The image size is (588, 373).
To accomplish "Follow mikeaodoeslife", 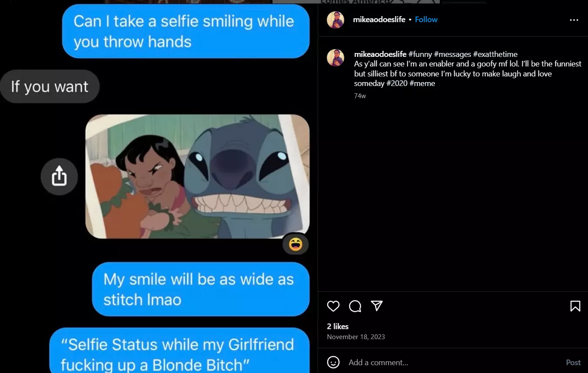I will tap(426, 20).
